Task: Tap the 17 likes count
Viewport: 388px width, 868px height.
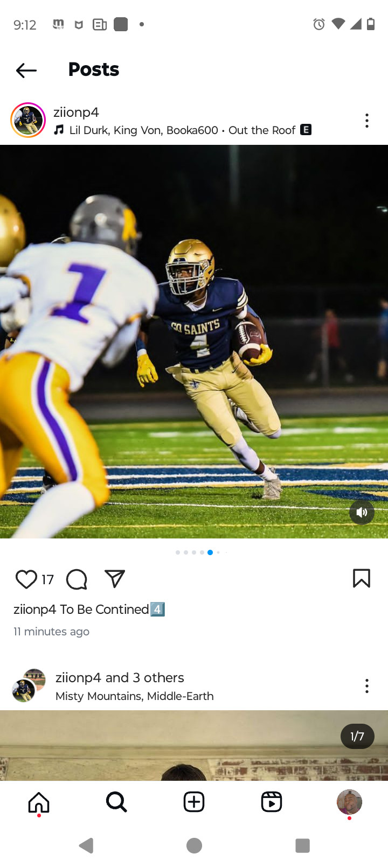Action: click(x=47, y=579)
